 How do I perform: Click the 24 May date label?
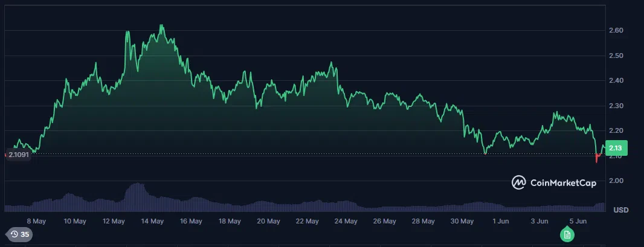coord(346,221)
